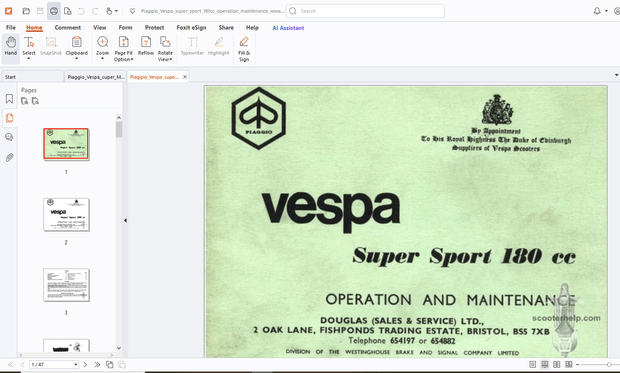Switch to the Comment ribbon tab
620x373 pixels.
click(68, 28)
